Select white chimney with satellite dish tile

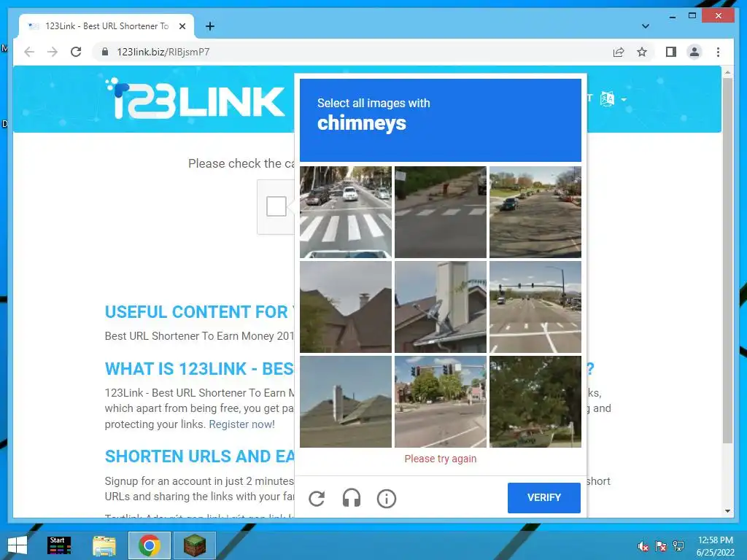(x=441, y=307)
